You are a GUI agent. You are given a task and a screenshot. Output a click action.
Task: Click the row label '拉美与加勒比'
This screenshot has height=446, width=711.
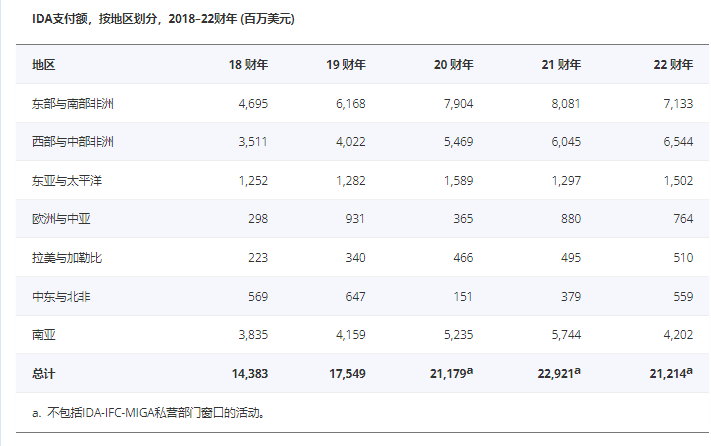(67, 258)
